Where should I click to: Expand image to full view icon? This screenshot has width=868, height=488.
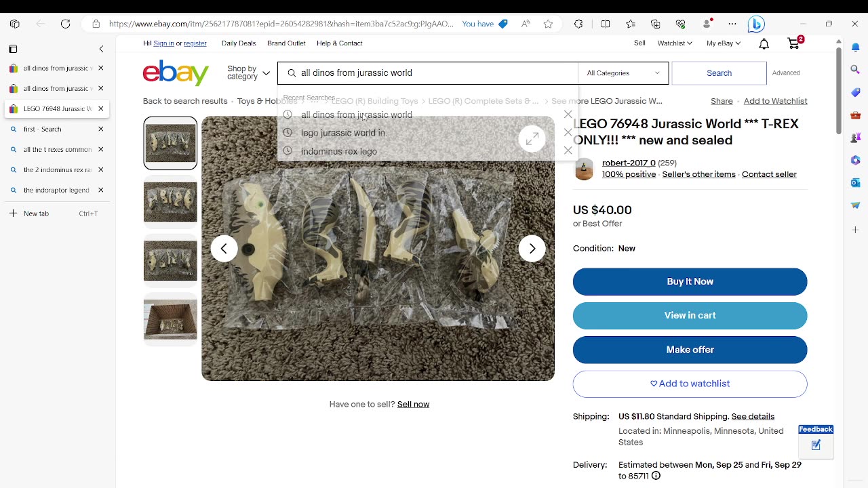point(532,139)
